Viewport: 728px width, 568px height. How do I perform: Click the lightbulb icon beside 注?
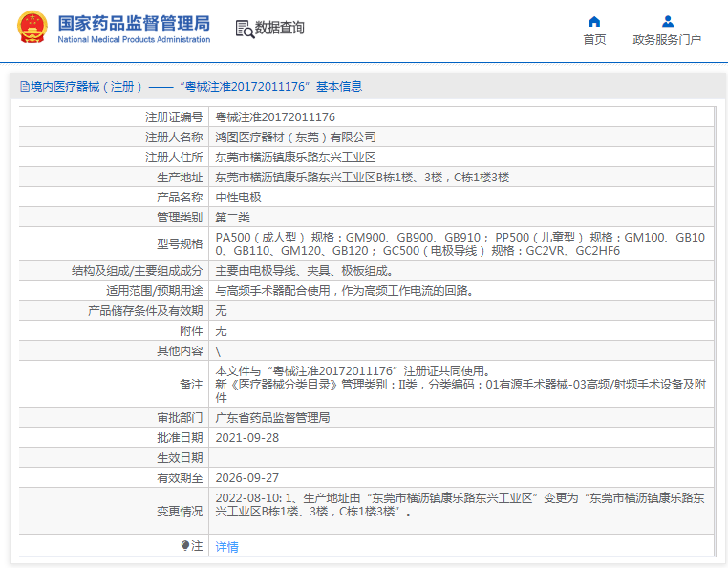185,545
